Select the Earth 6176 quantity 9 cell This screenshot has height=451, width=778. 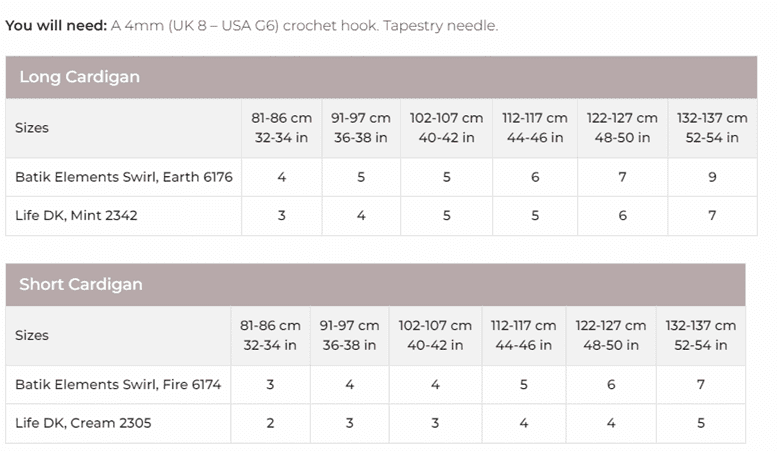(x=712, y=177)
